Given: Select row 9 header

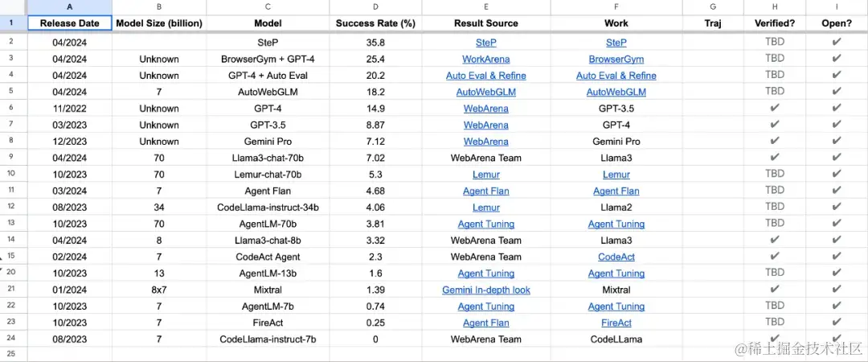Looking at the screenshot, I should tap(12, 158).
